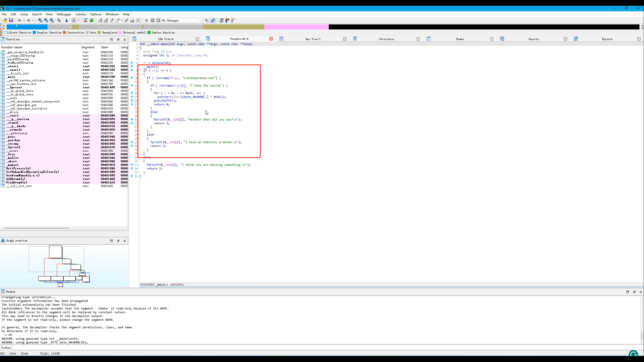The image size is (644, 362).
Task: Expand the back-arrow history dropdown
Action: coord(24,20)
